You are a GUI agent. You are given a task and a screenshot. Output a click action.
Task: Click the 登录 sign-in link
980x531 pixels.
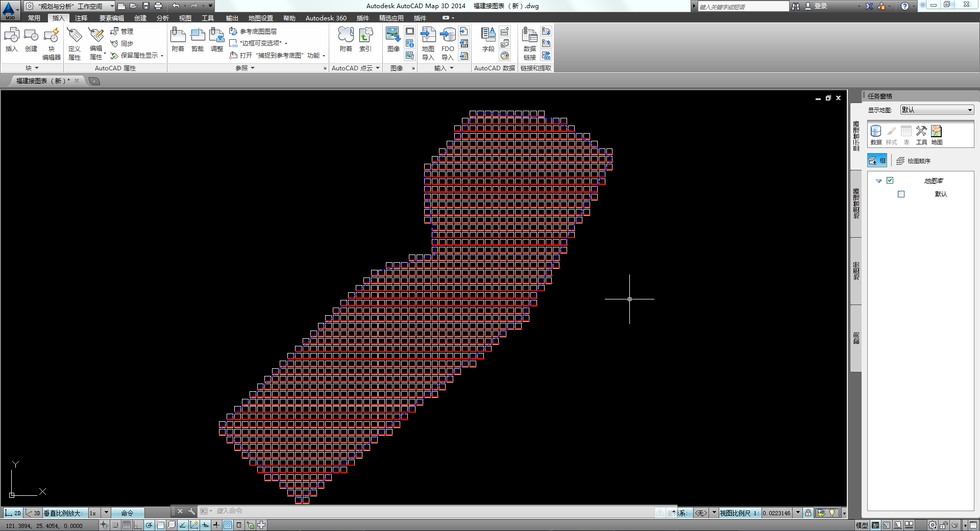click(816, 6)
